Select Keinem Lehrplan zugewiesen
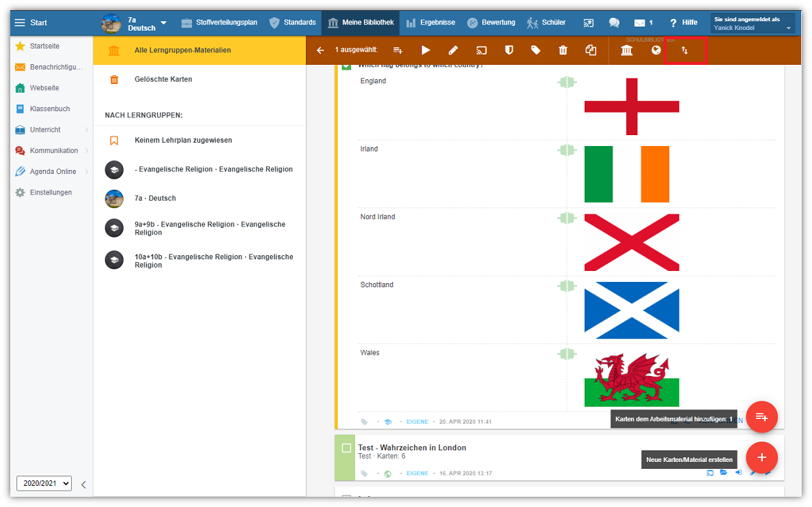 [199, 140]
